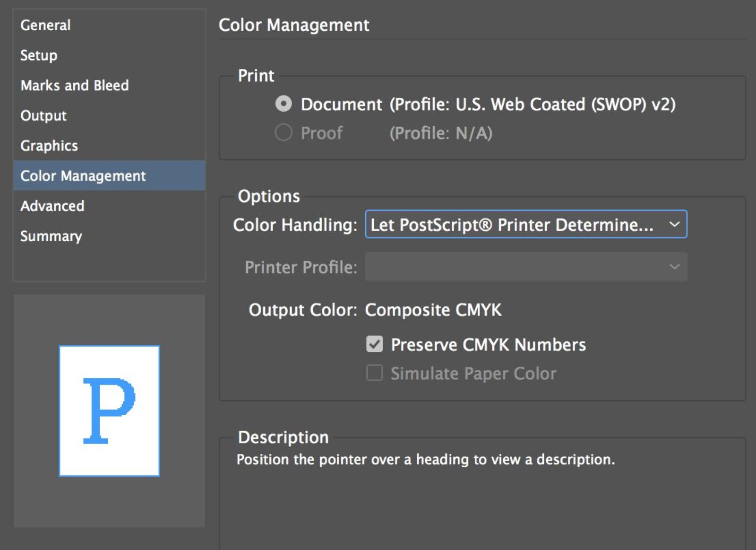Click the Color Handling label
The image size is (756, 550).
(x=295, y=225)
